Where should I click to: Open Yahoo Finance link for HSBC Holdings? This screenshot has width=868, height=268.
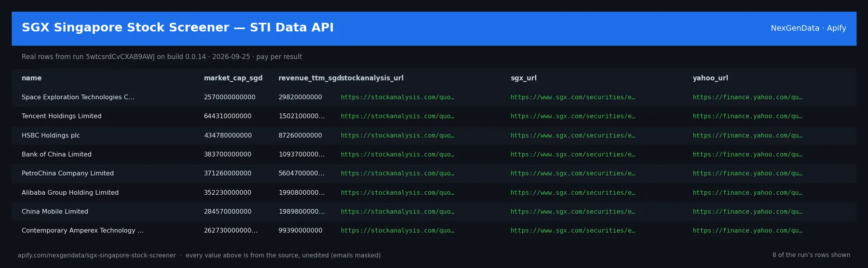click(747, 135)
